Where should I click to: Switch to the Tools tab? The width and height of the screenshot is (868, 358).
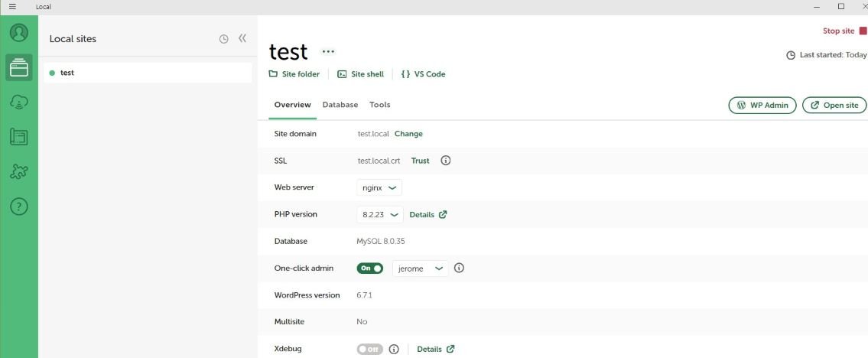click(380, 105)
